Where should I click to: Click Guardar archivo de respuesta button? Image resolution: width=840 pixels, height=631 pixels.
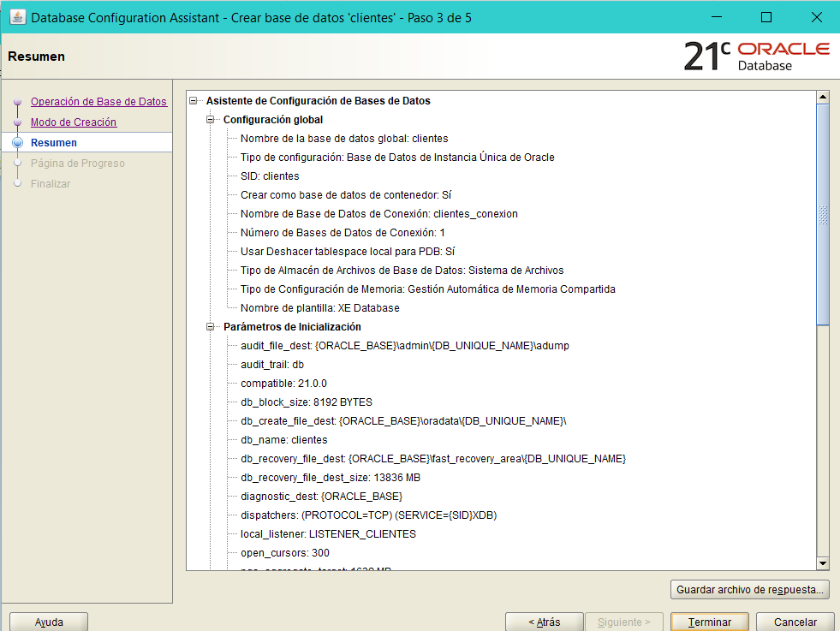click(749, 589)
